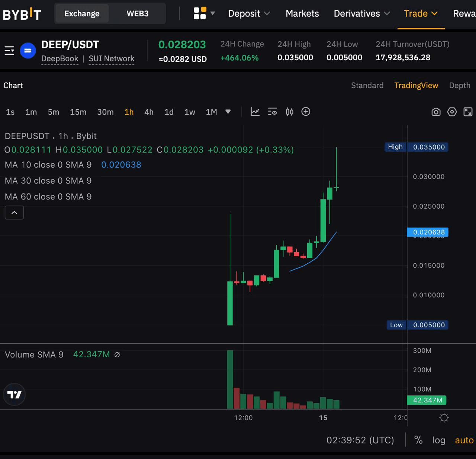Image resolution: width=476 pixels, height=459 pixels.
Task: Select the 1s timeframe
Action: click(10, 112)
